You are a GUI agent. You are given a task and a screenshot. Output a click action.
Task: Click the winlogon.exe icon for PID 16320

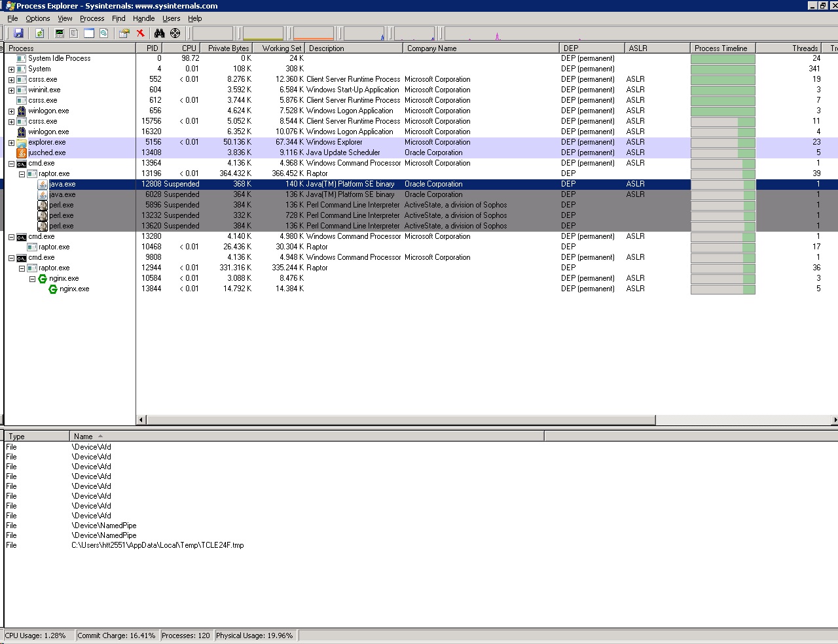coord(22,132)
